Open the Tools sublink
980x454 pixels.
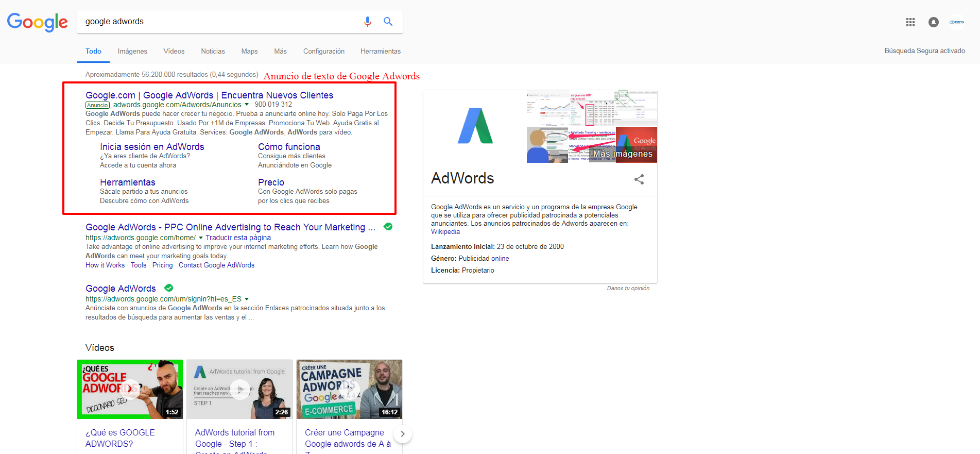coord(139,265)
